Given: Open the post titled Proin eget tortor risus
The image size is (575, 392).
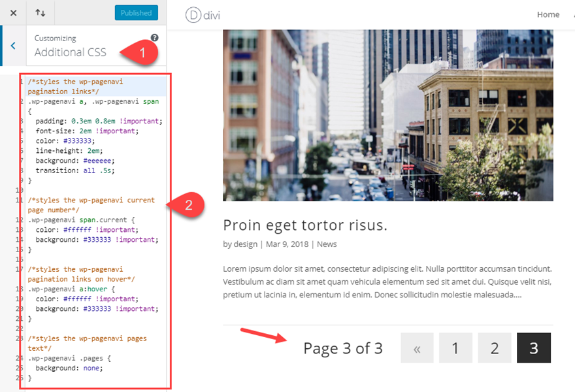Looking at the screenshot, I should pos(306,225).
